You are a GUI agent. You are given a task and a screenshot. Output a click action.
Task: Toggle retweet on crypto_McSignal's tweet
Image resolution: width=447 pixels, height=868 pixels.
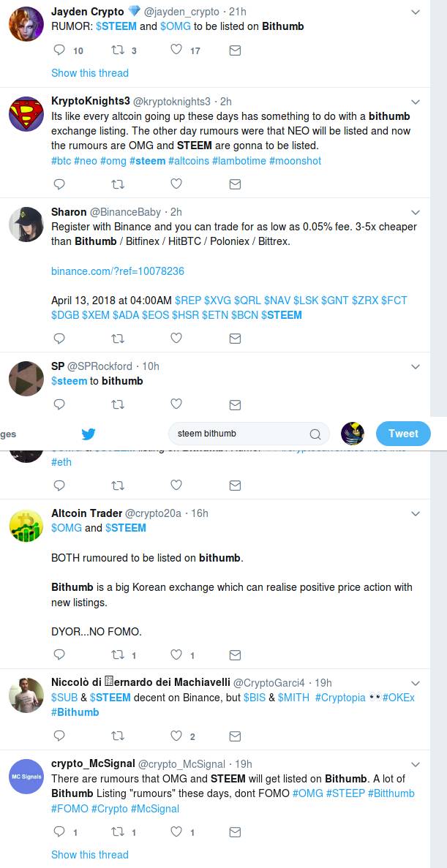pos(118,831)
